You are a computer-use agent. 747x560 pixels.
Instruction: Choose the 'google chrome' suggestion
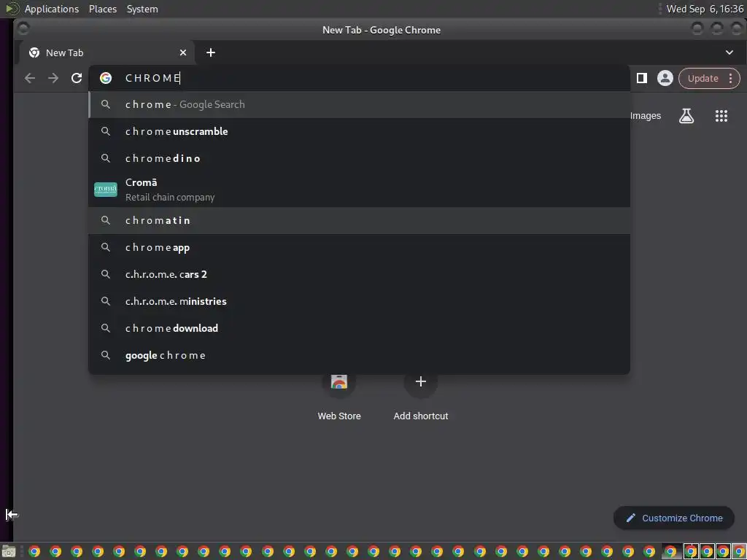[x=359, y=355]
